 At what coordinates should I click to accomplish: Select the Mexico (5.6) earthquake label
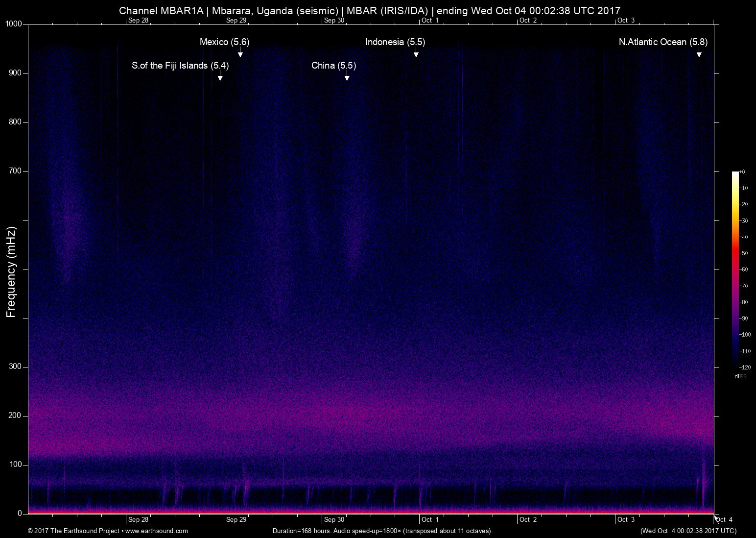[x=224, y=42]
